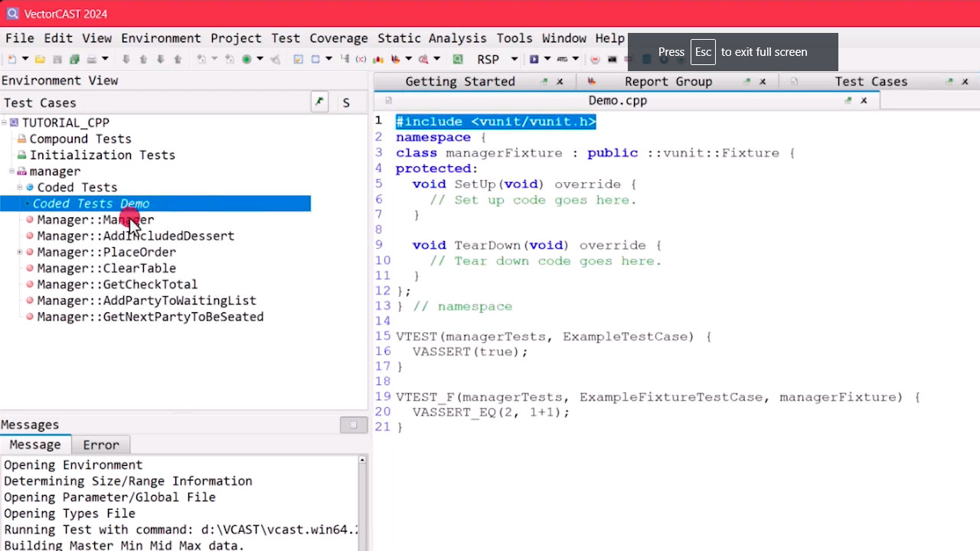Click the new environment page icon
This screenshot has width=980, height=551.
(11, 60)
